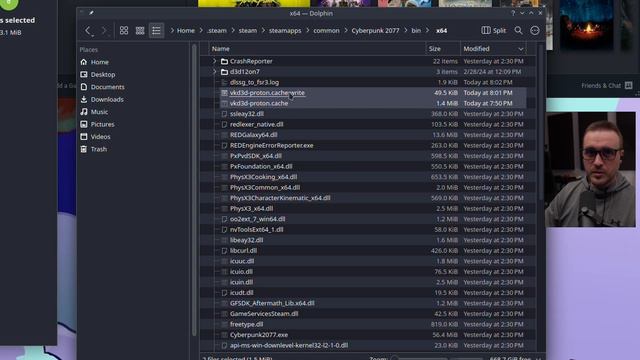Click Cyberpunk 2077 in the breadcrumb path
The height and width of the screenshot is (360, 640).
click(x=376, y=31)
